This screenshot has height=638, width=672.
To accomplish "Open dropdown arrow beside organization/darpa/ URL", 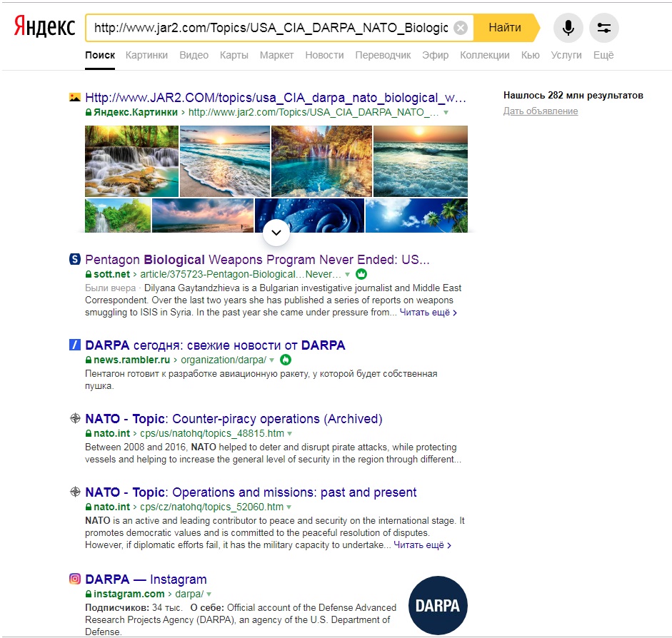I will (x=271, y=360).
